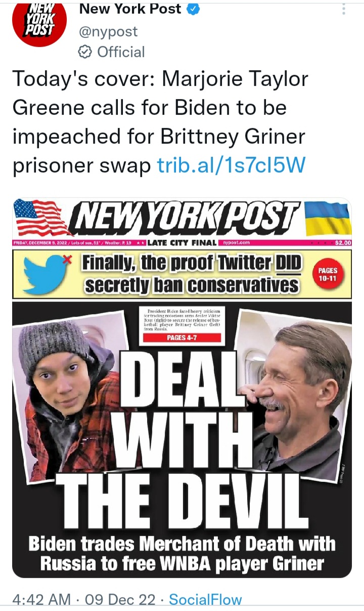Click the tweet timestamp 4:42 AM
Screen dimensions: 364x611
click(x=41, y=600)
